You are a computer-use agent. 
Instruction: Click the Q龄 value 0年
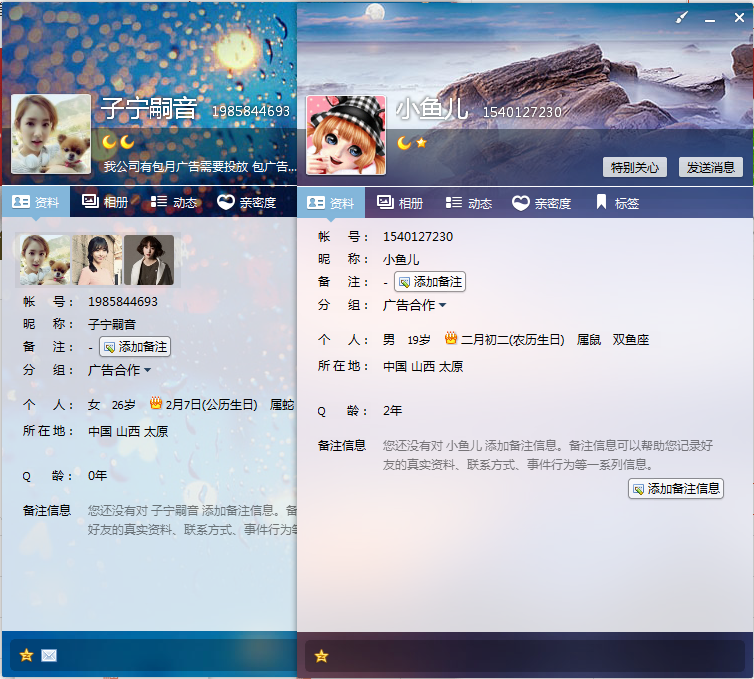pos(98,476)
